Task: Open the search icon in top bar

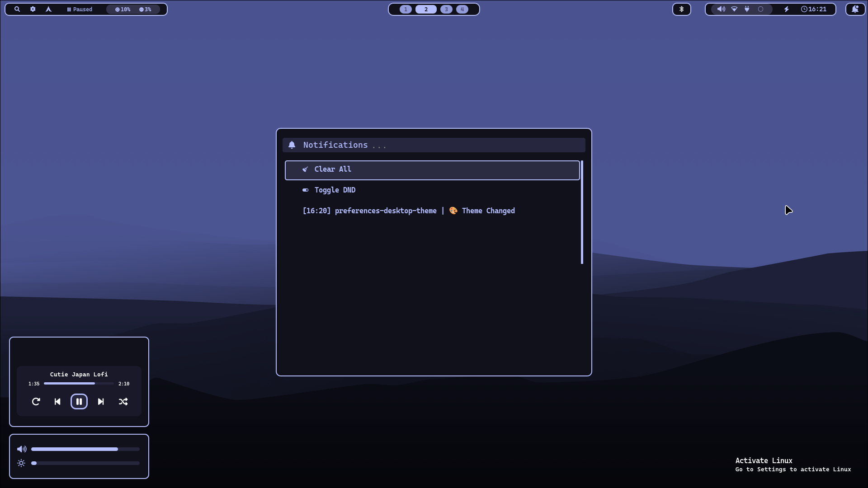Action: tap(17, 9)
